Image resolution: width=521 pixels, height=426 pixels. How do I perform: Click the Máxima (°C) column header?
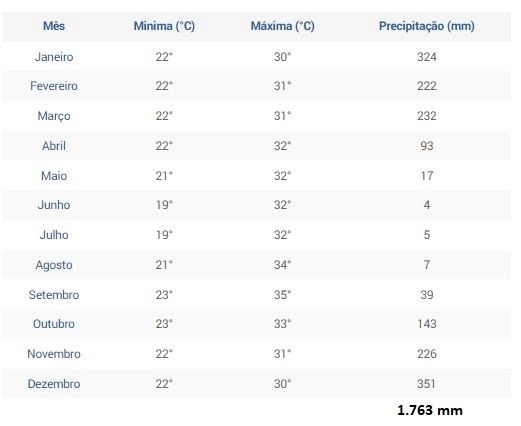click(x=282, y=26)
